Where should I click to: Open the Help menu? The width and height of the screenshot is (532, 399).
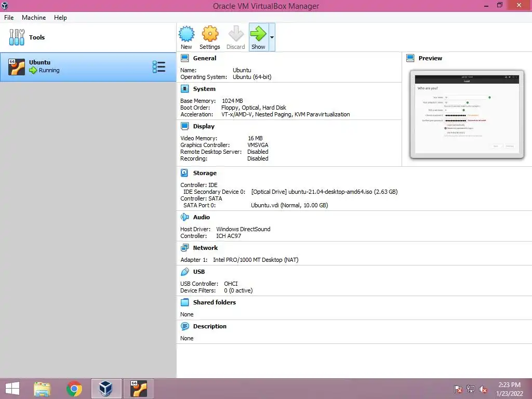point(60,18)
